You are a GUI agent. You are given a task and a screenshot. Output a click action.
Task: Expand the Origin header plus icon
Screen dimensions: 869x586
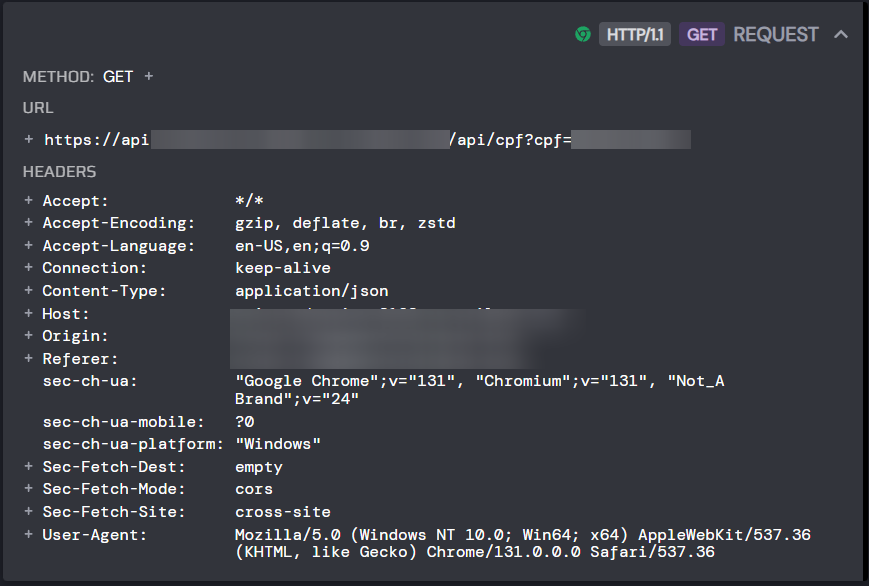[29, 335]
